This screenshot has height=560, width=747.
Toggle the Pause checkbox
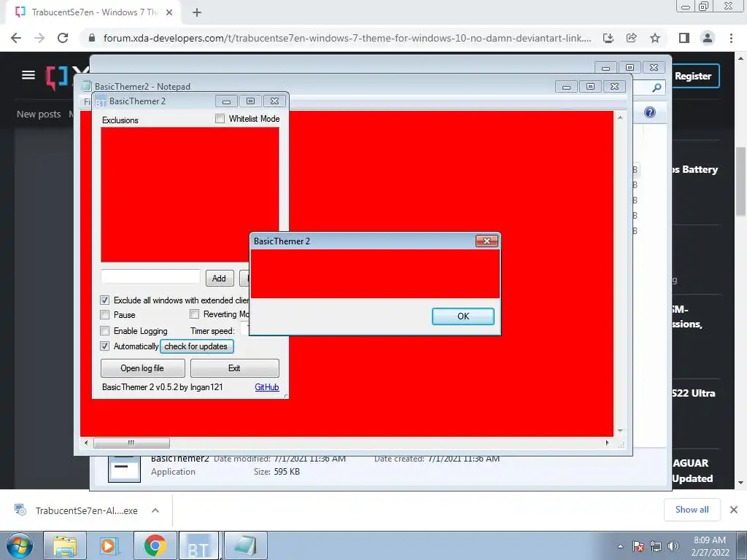click(105, 315)
